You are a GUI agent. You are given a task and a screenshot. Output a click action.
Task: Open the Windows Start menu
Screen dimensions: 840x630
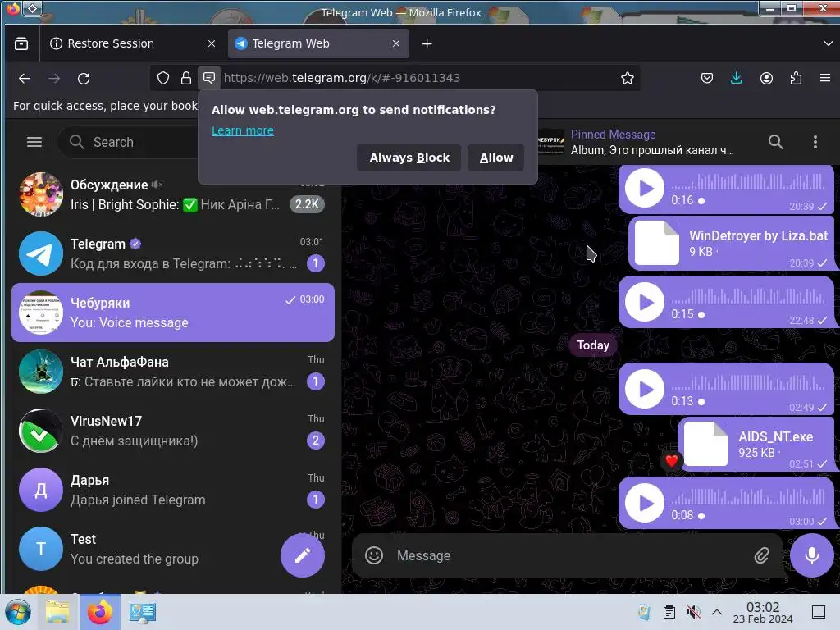coord(18,612)
